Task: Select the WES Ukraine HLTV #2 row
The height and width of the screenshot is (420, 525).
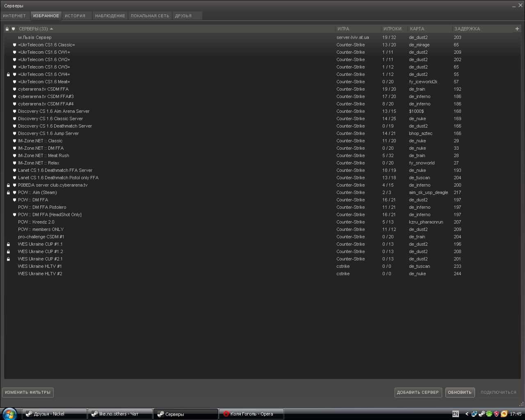Action: (x=262, y=274)
